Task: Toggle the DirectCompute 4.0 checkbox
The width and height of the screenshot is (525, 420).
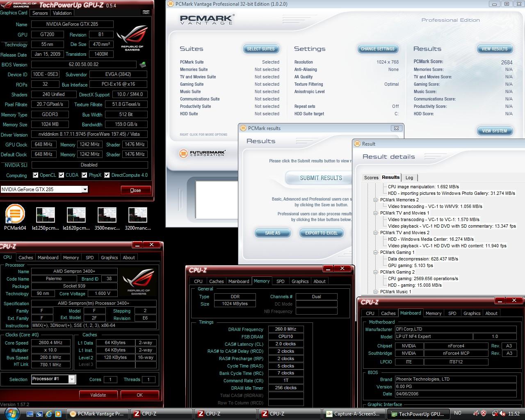Action: point(107,175)
